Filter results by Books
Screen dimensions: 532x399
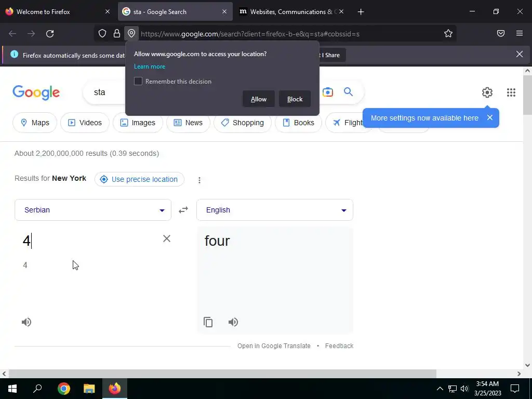point(298,123)
